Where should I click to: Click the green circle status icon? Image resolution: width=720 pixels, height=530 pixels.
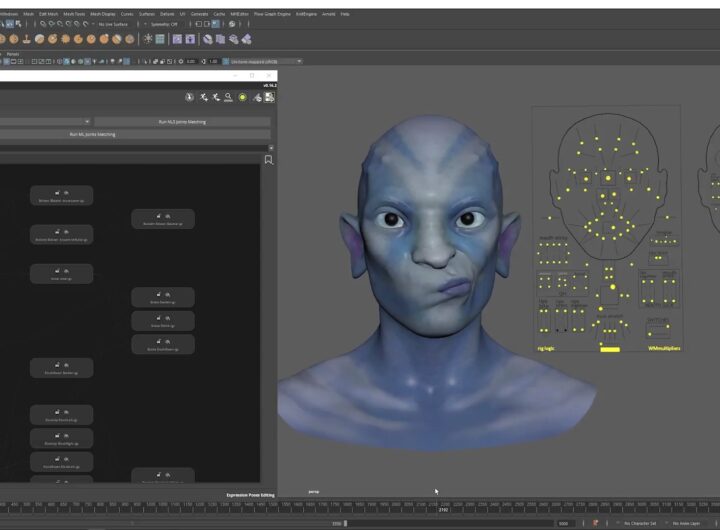[242, 97]
